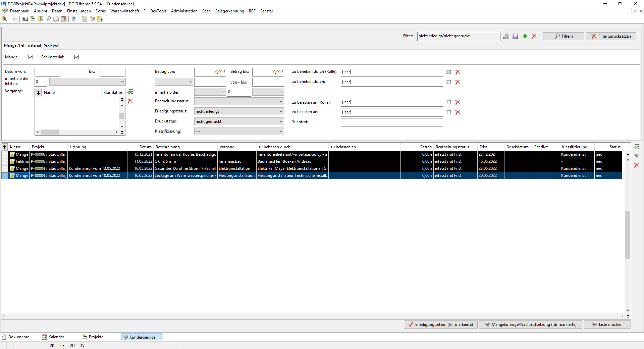Click the details icon right of results table
The image size is (644, 349).
pos(637,156)
